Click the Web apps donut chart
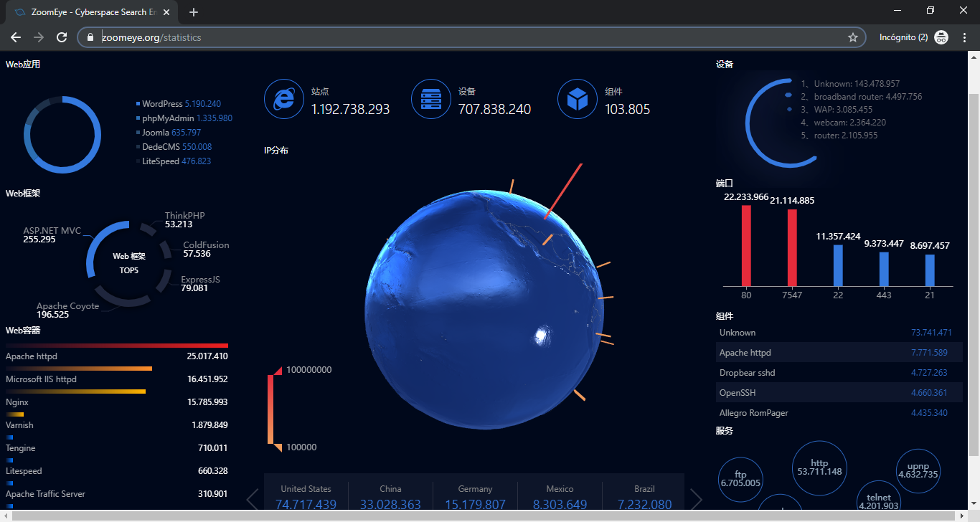Viewport: 980px width, 522px height. click(62, 135)
